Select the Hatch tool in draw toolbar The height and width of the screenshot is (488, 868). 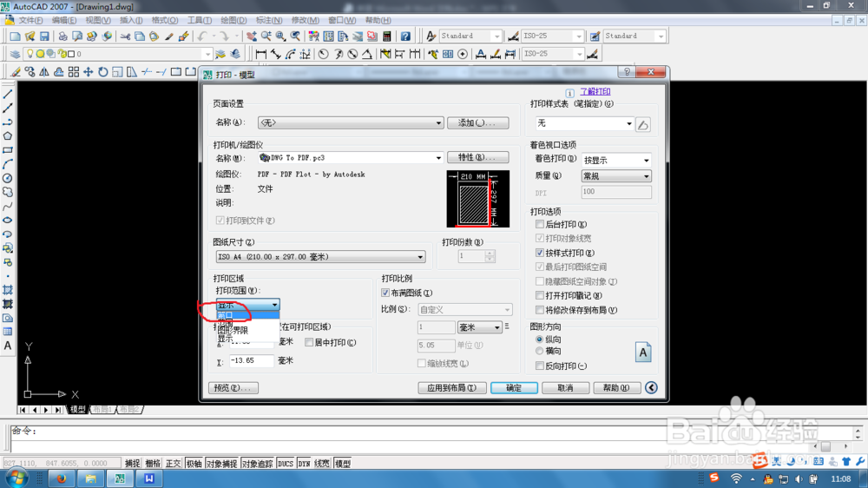[8, 290]
